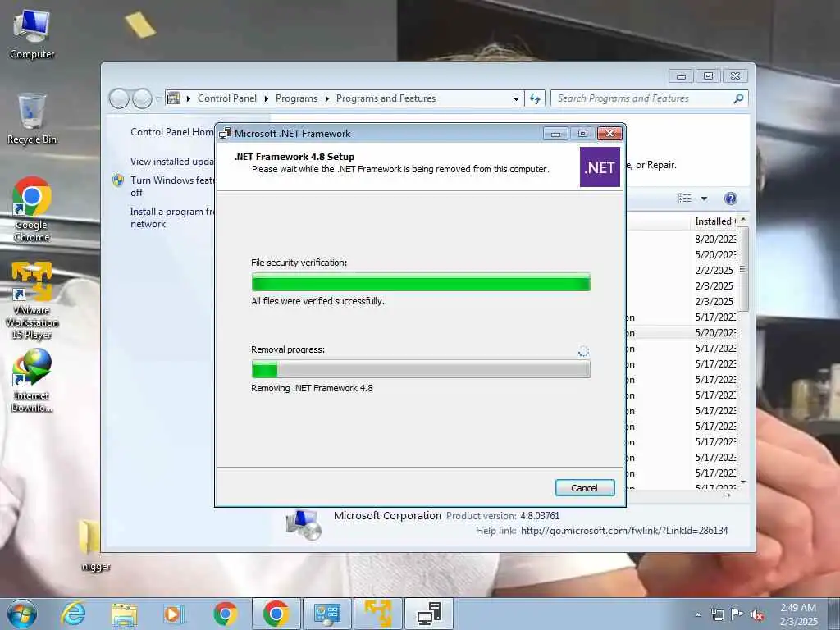Viewport: 840px width, 630px height.
Task: Click the Back button in Control Panel window
Action: pyautogui.click(x=119, y=98)
